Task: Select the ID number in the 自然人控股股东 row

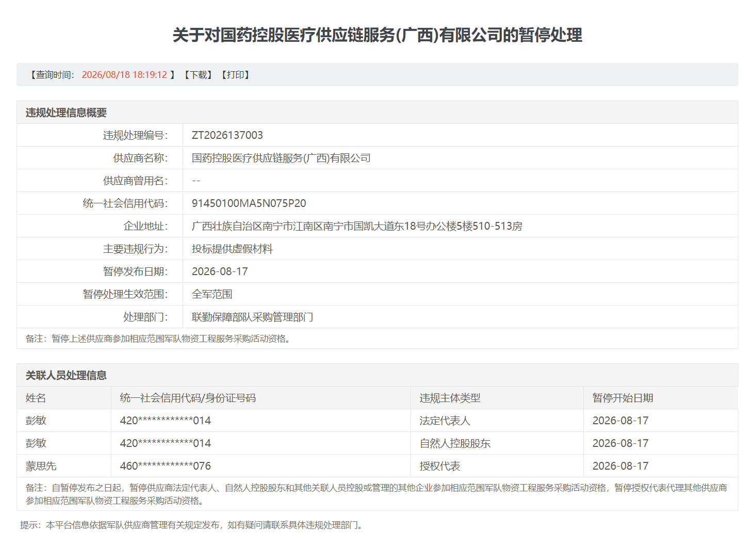Action: click(x=165, y=443)
